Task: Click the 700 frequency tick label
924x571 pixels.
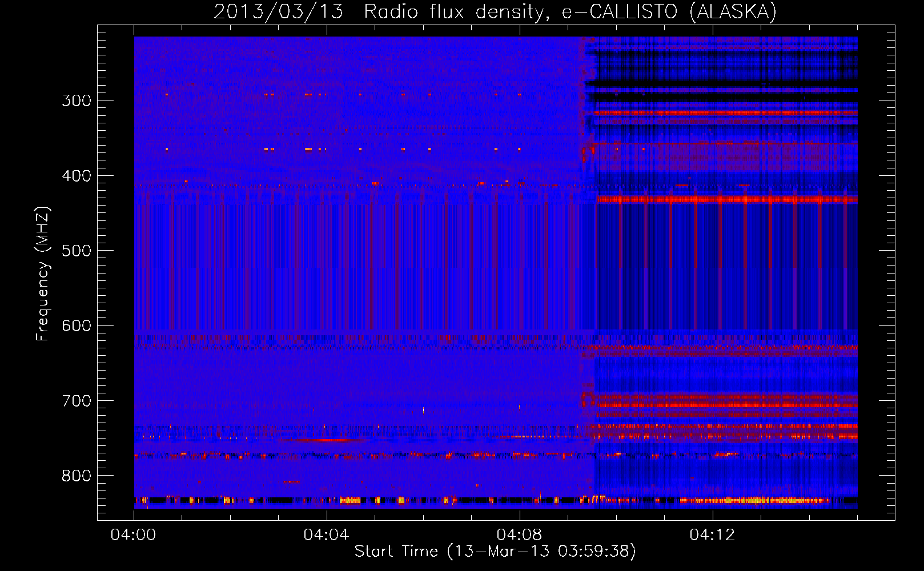Action: click(x=77, y=401)
